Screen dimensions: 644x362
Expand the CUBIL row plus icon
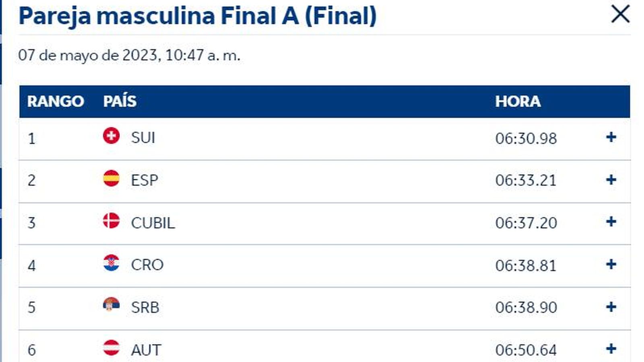[x=611, y=222]
